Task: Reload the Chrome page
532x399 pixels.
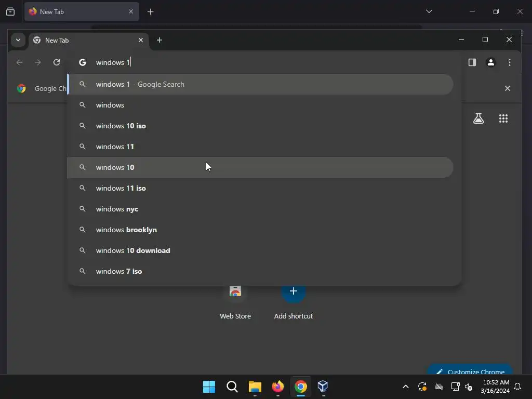Action: (x=57, y=62)
